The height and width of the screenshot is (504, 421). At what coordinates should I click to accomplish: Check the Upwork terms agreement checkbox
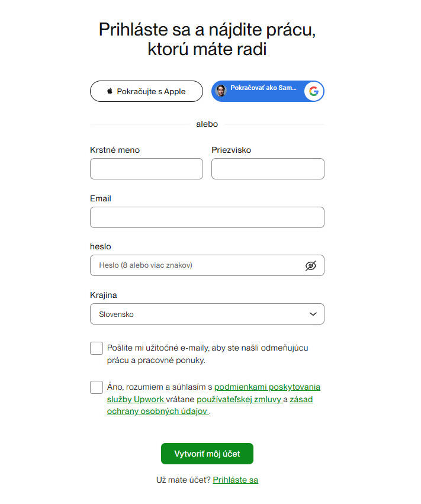click(x=96, y=387)
